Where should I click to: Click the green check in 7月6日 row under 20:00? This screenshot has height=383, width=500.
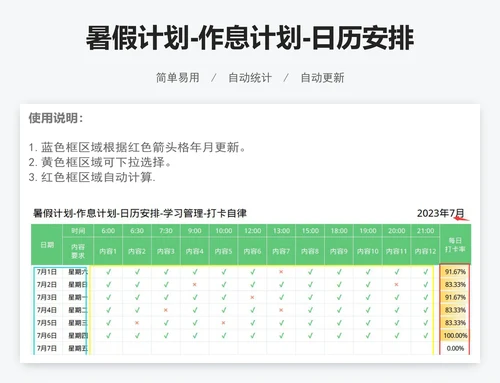click(396, 335)
